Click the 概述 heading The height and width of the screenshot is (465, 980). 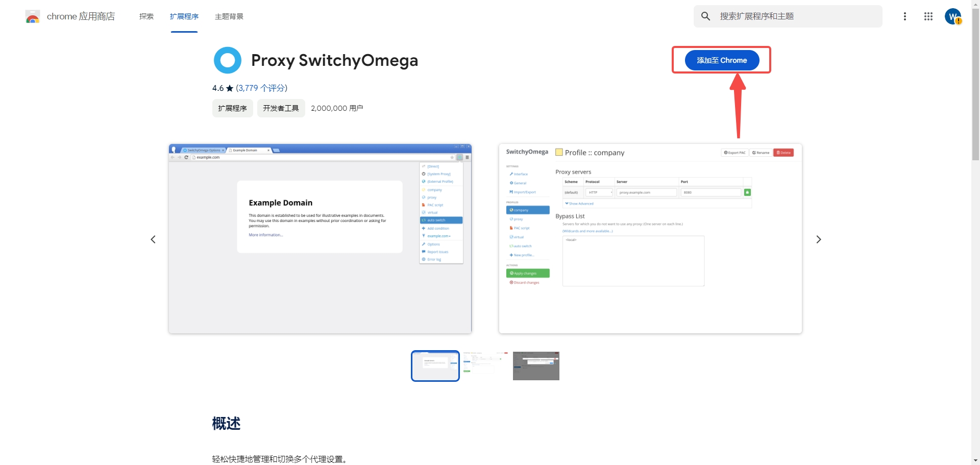[x=226, y=424]
